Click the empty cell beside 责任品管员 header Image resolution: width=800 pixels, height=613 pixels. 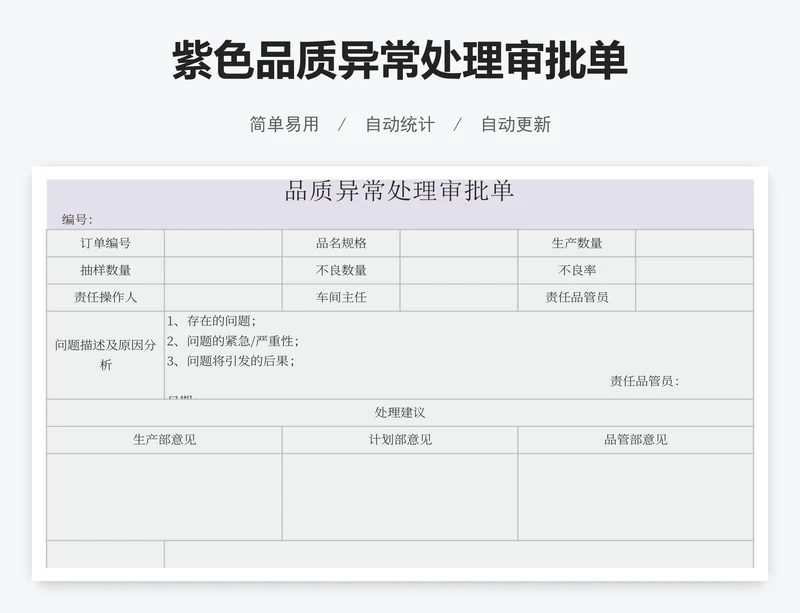coord(695,297)
